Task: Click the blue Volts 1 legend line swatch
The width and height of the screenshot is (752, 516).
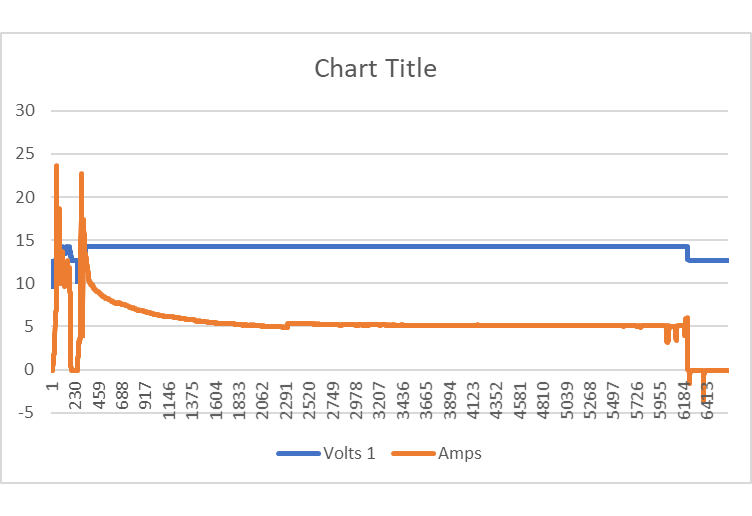Action: coord(298,453)
